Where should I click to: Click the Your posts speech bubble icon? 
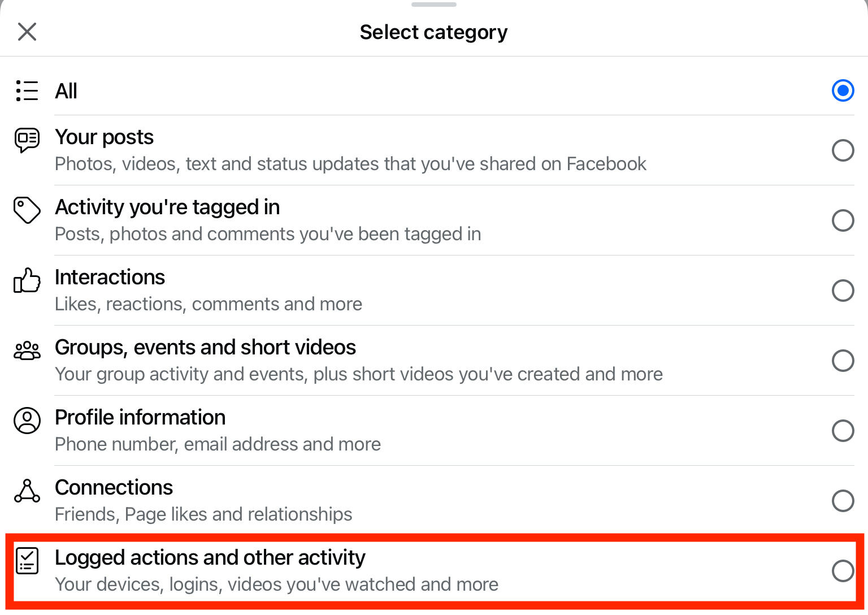pos(27,140)
